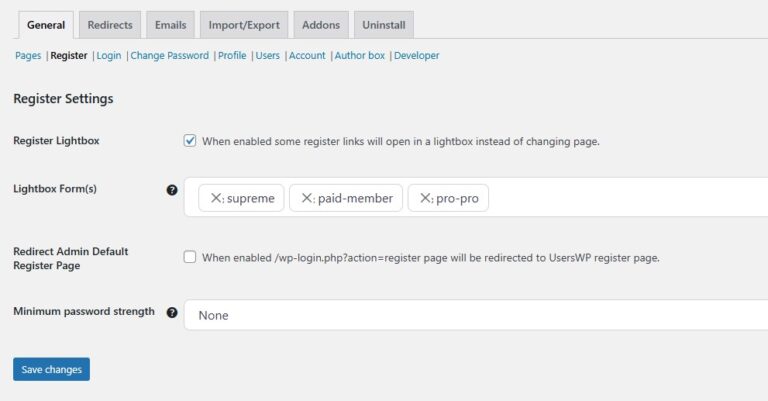The height and width of the screenshot is (401, 768).
Task: Open the Emails tab
Action: pyautogui.click(x=170, y=25)
